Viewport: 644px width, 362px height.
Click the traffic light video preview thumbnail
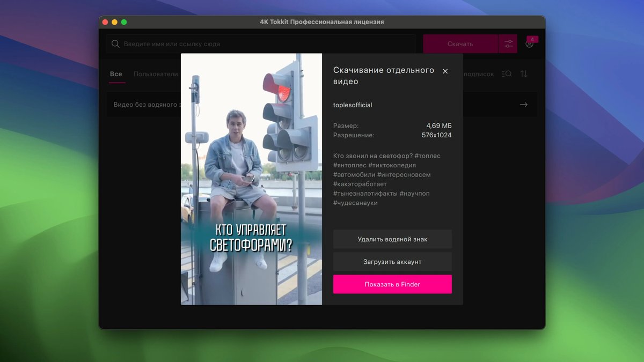(251, 179)
